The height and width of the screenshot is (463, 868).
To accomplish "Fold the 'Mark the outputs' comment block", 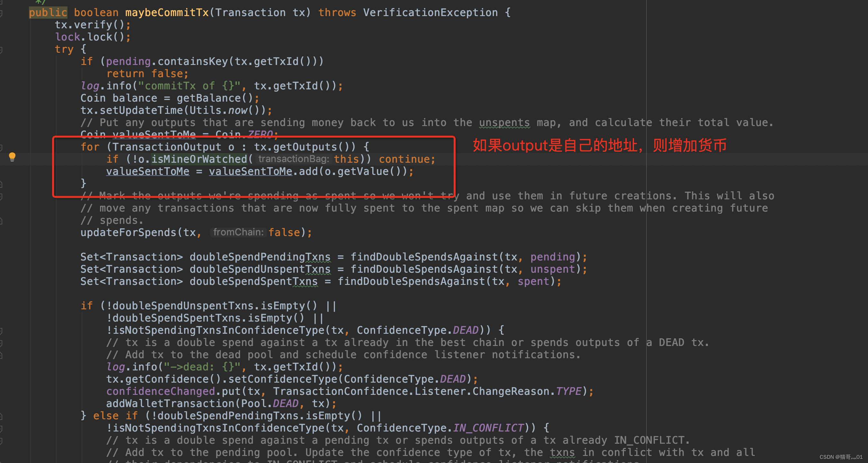I will click(1, 196).
